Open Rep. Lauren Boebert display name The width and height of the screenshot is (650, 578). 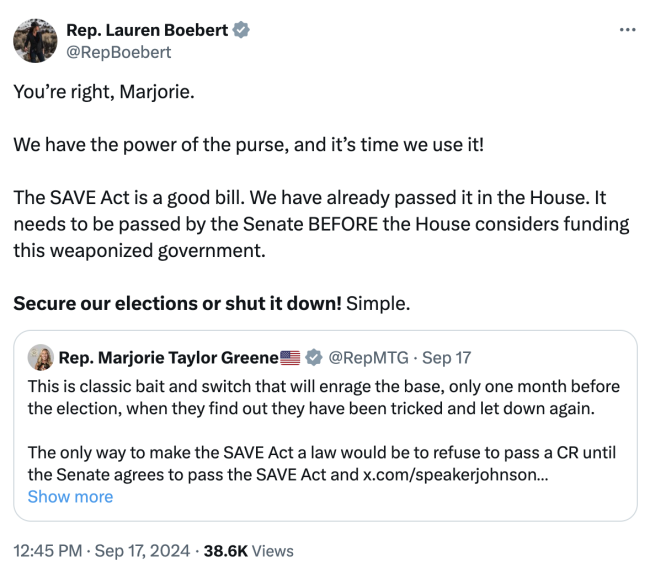point(147,30)
